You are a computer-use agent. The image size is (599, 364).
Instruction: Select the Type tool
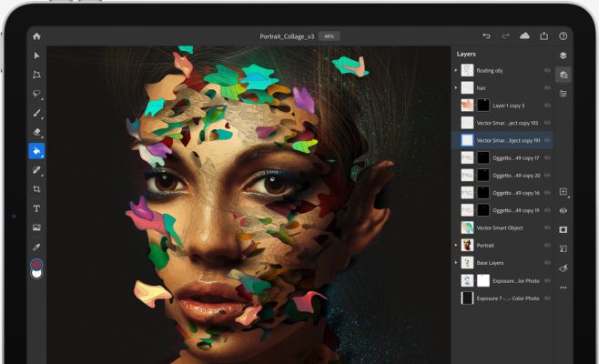[36, 208]
